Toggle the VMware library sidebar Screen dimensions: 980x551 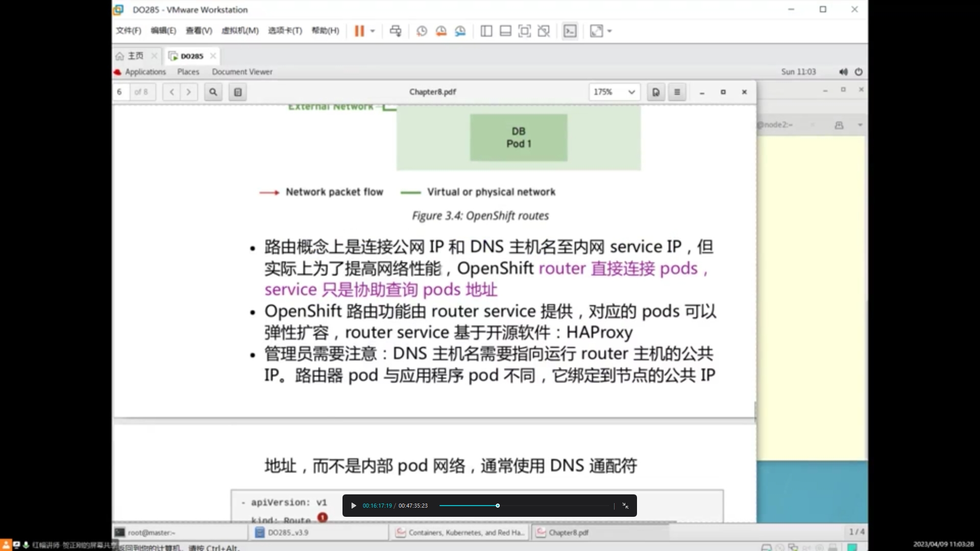486,31
